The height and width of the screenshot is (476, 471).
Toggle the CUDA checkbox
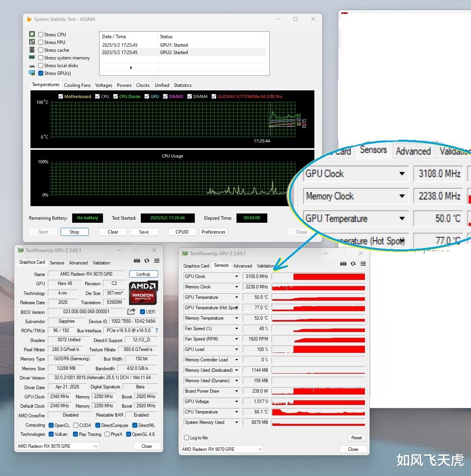(x=76, y=425)
